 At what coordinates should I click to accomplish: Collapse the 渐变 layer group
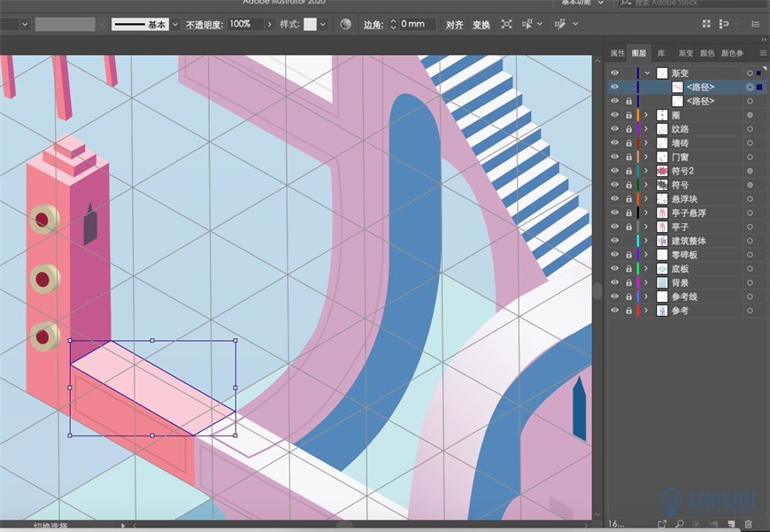[x=646, y=73]
